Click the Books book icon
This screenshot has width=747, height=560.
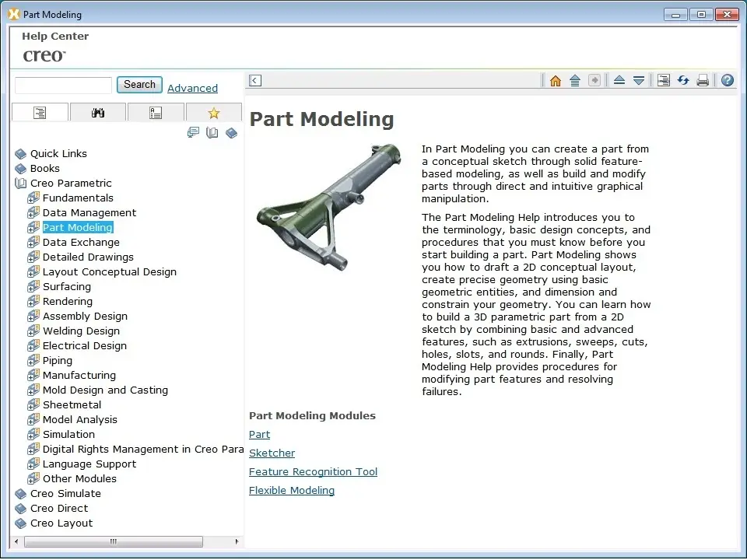pos(20,169)
